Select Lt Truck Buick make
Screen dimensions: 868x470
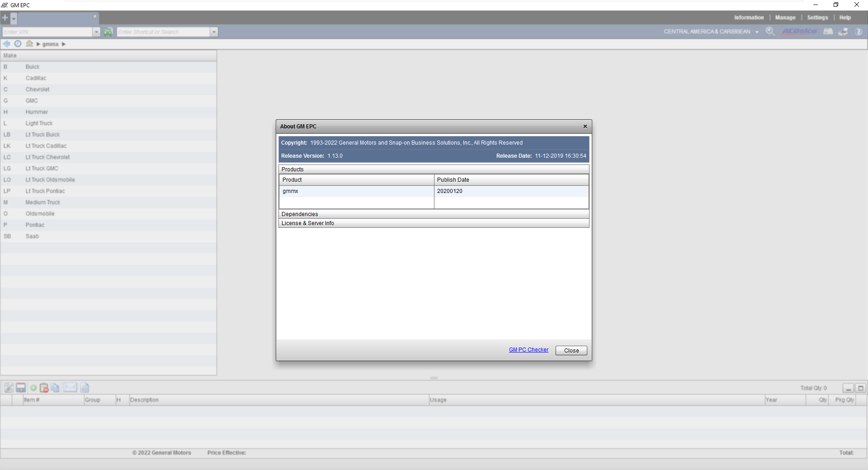(108, 135)
